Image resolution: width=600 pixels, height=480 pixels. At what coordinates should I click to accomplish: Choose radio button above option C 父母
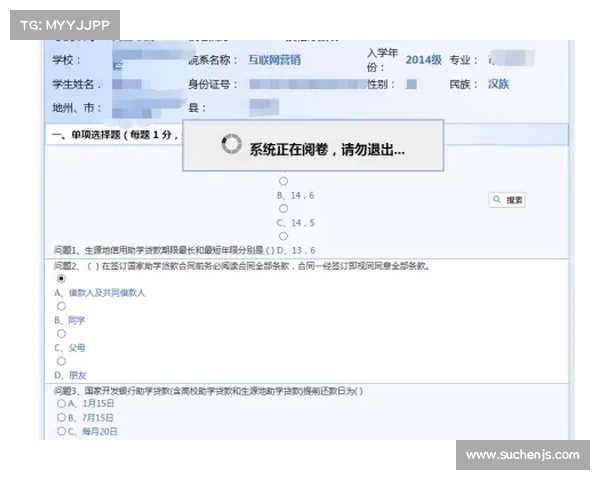pos(61,334)
